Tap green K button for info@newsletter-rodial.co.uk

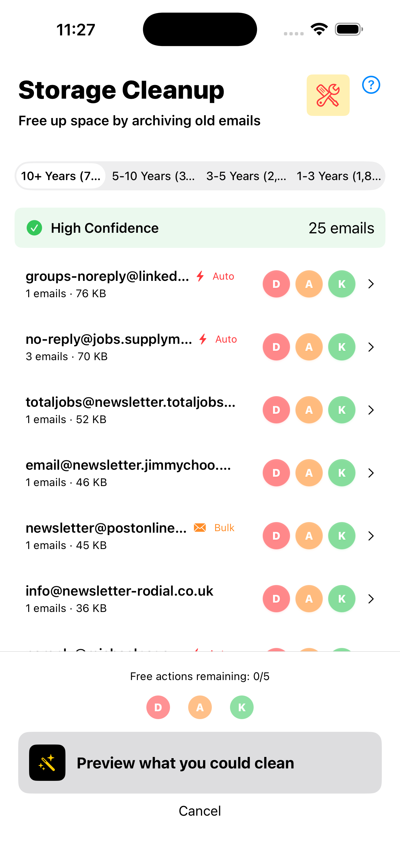342,598
